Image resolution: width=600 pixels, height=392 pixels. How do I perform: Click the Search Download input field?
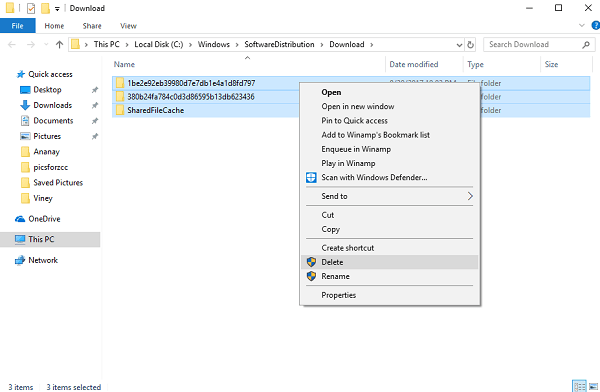(x=539, y=44)
